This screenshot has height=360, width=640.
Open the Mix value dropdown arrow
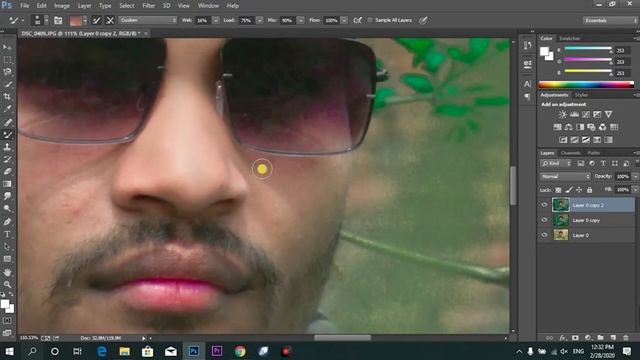300,20
